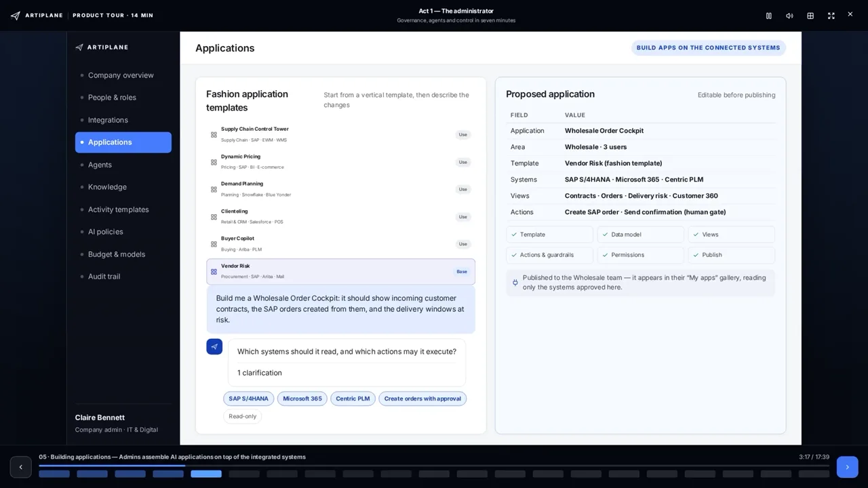Screen dimensions: 868x488
Task: Select the Centric PLM chip
Action: click(353, 399)
